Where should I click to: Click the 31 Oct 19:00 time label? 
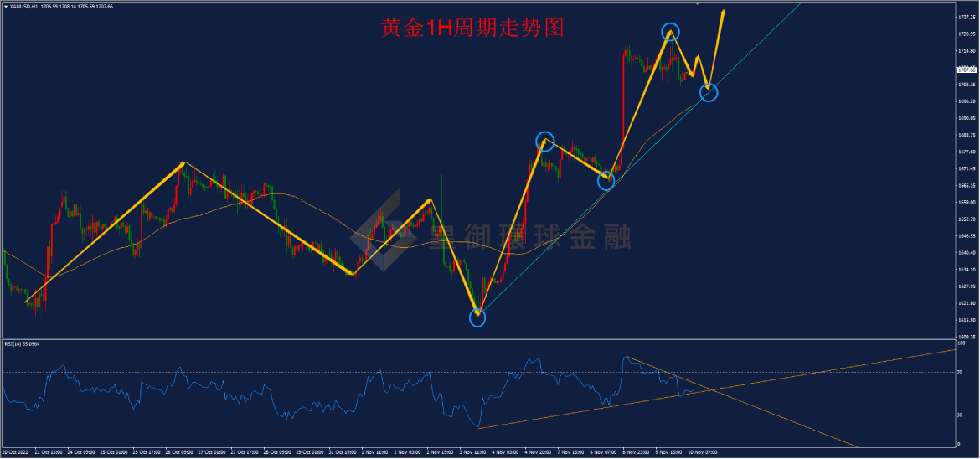coord(341,451)
